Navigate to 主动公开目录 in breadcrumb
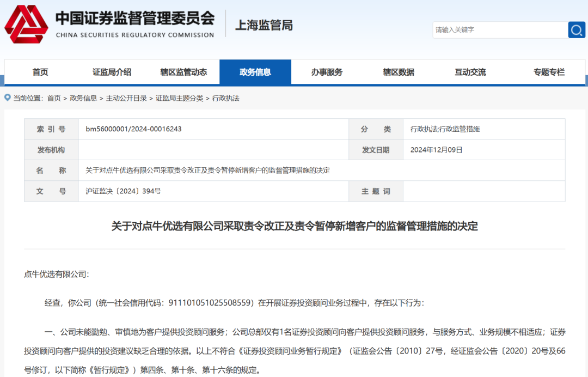This screenshot has height=377, width=588. pos(126,98)
